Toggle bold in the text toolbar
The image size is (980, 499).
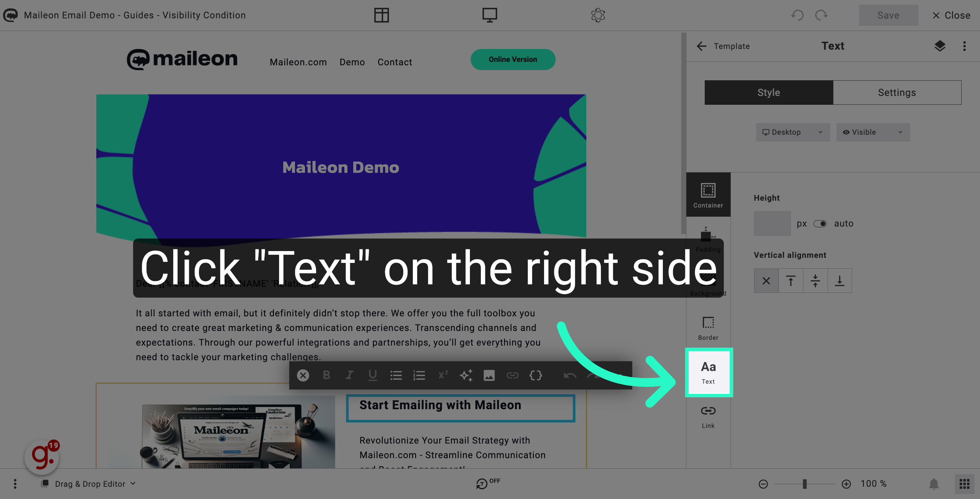326,376
